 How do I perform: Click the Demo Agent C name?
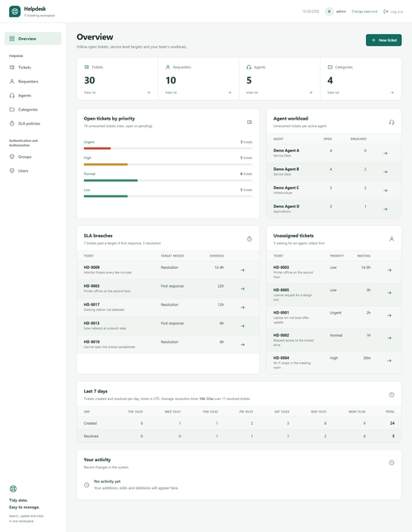pyautogui.click(x=286, y=187)
